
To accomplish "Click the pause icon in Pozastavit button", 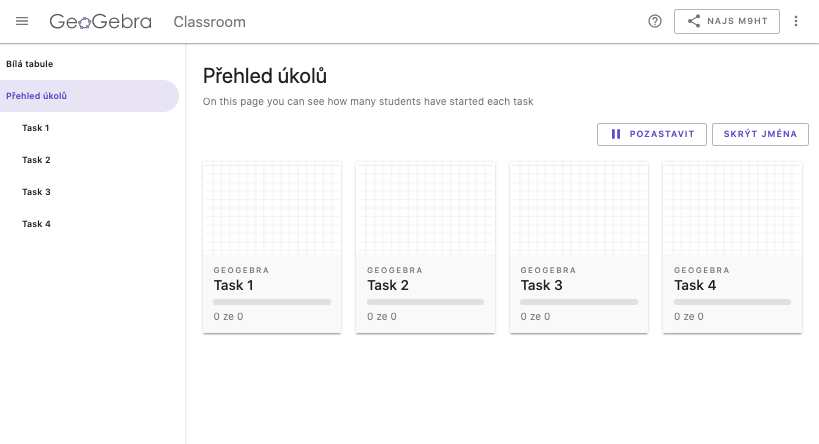I will (x=616, y=134).
